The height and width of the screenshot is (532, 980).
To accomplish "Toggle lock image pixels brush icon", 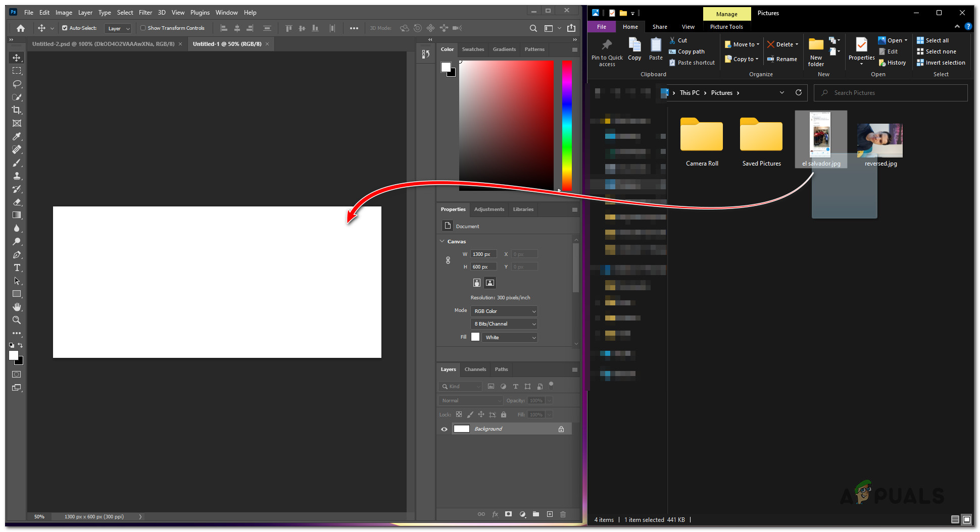I will pos(470,415).
